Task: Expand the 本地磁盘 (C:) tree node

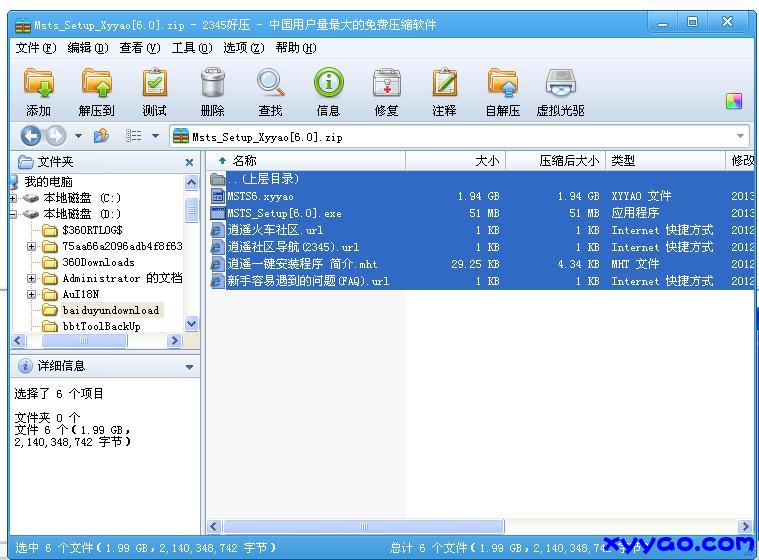Action: point(14,198)
